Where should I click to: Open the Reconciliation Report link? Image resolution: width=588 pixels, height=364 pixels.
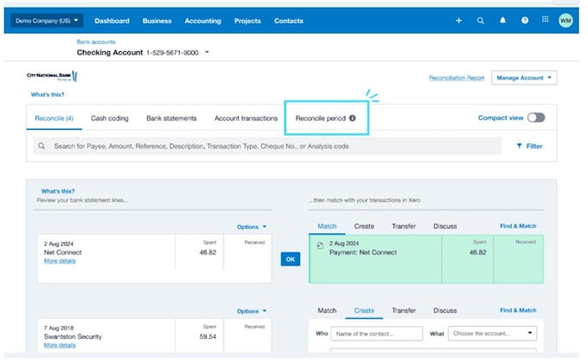[x=457, y=78]
